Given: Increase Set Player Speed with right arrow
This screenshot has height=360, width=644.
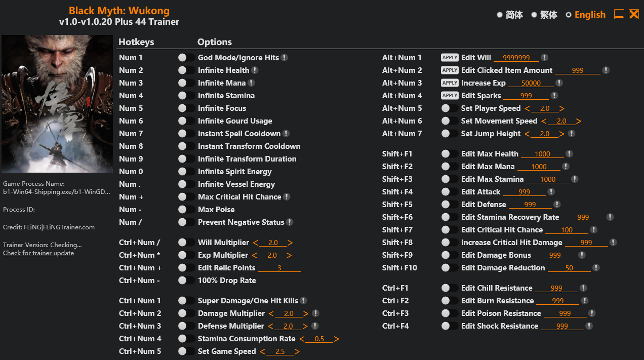Looking at the screenshot, I should (562, 108).
